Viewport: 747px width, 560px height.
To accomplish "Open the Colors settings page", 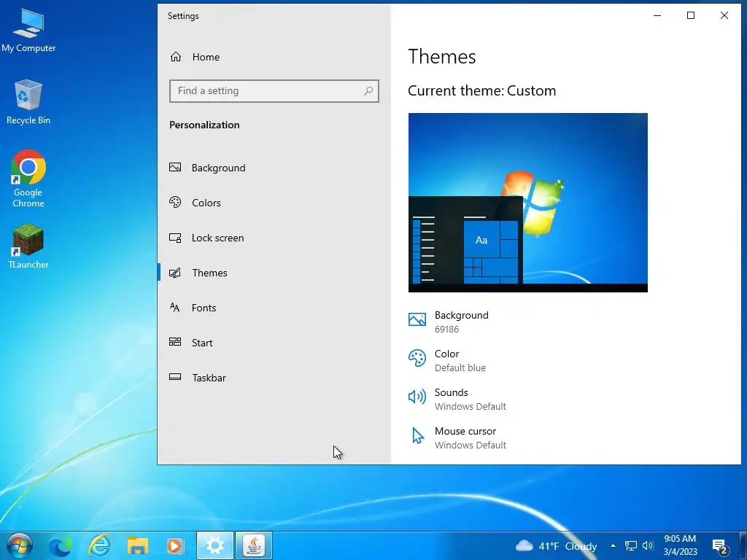I will 274,203.
